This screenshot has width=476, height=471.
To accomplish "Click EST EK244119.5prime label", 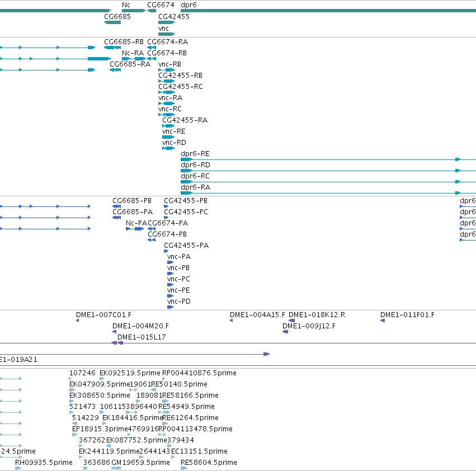I will 109,451.
